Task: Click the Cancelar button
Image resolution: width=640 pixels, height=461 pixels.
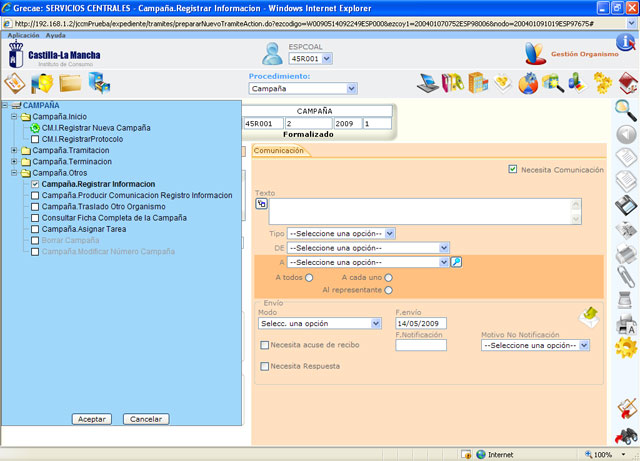Action: tap(146, 419)
